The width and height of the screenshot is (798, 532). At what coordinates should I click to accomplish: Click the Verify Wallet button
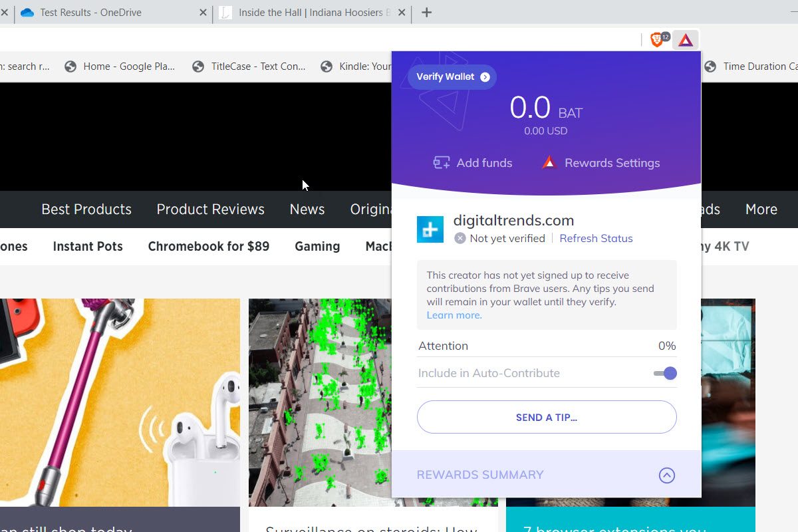(452, 76)
